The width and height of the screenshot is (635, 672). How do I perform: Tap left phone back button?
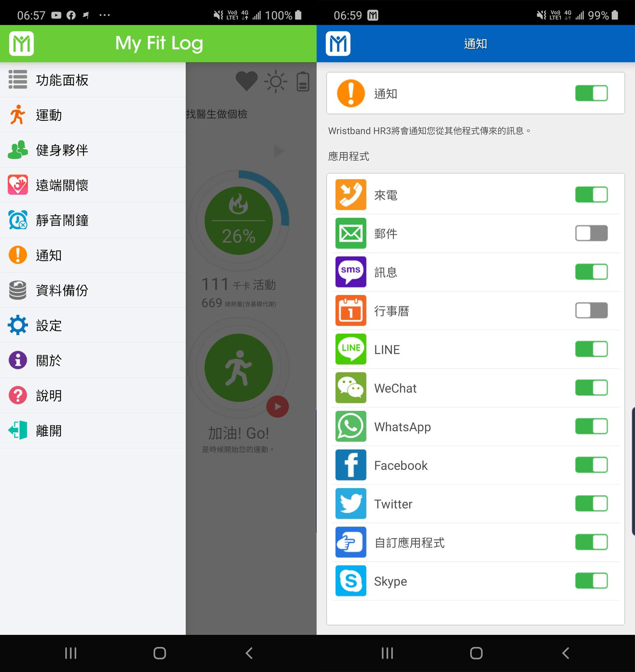click(249, 653)
